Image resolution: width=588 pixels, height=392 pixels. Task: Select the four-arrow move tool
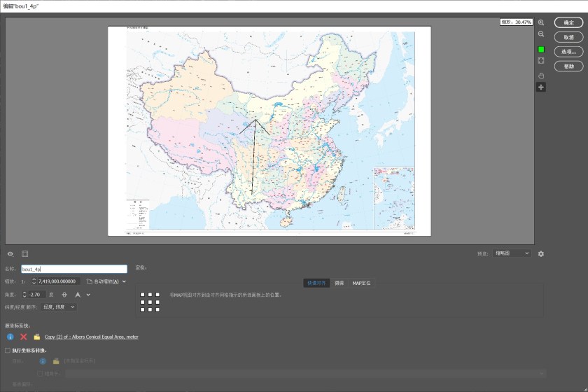click(541, 87)
